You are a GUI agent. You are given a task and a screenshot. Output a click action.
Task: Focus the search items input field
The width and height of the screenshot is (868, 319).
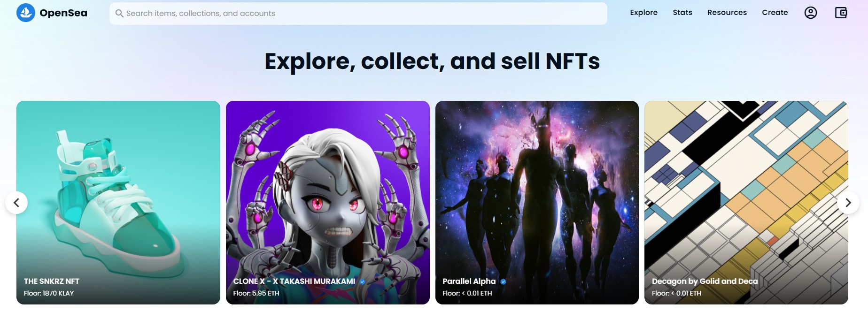pyautogui.click(x=357, y=14)
